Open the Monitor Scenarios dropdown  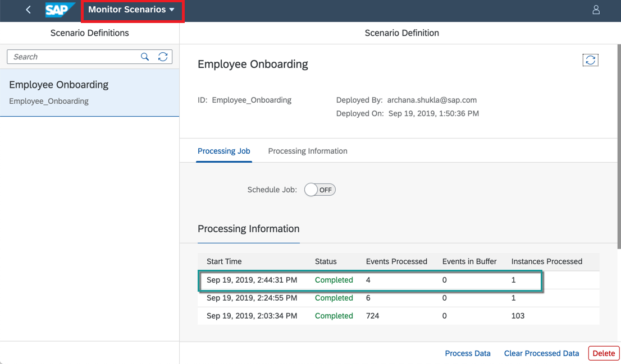coord(133,10)
